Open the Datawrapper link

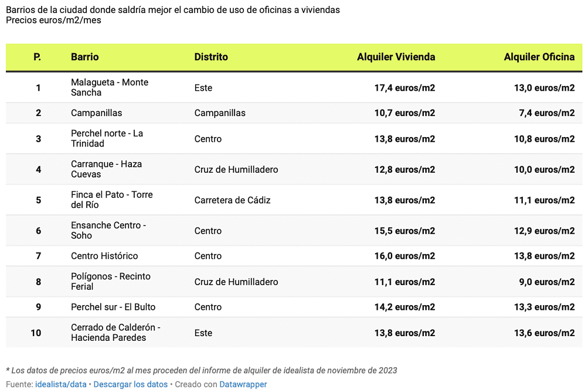click(243, 385)
